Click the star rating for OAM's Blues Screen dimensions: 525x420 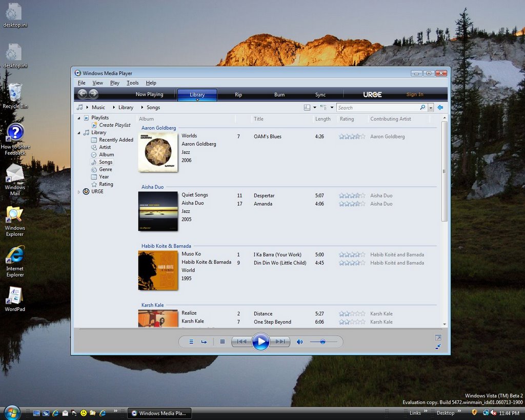pyautogui.click(x=352, y=136)
